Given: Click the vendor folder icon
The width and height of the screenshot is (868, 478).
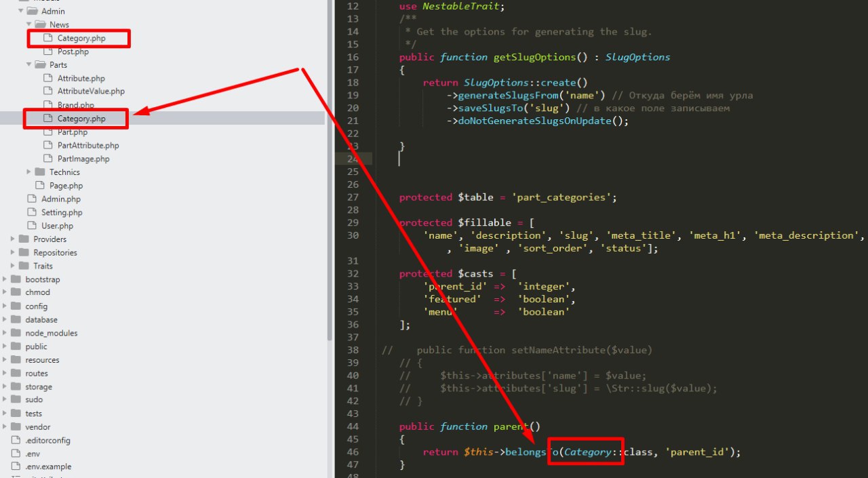Looking at the screenshot, I should coord(16,426).
